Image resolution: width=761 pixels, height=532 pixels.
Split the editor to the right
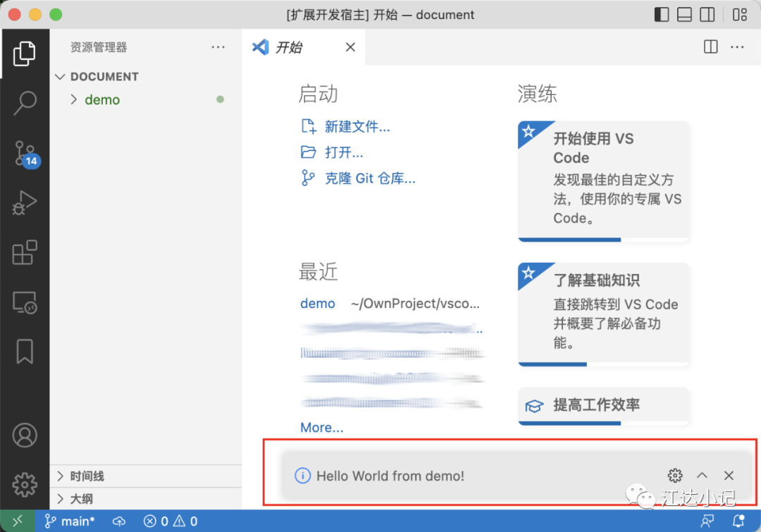pos(710,47)
